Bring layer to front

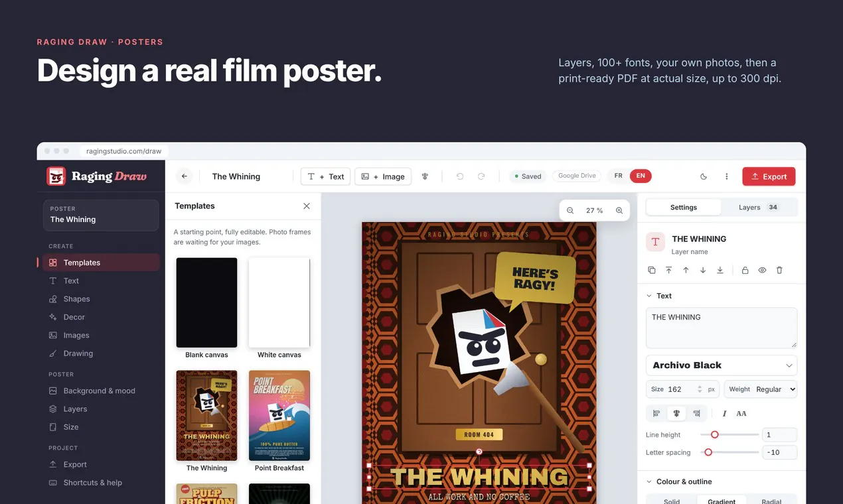point(668,270)
